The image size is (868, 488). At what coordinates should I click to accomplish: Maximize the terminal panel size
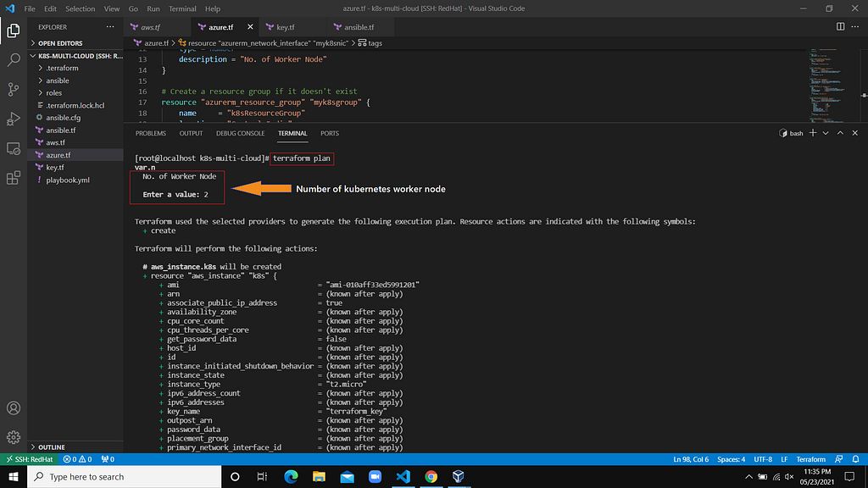(x=840, y=133)
